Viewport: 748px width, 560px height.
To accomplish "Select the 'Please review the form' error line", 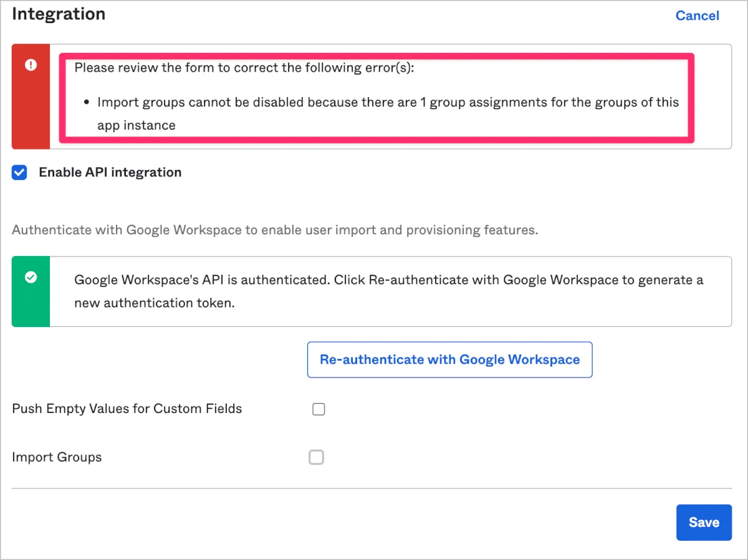I will coord(244,67).
